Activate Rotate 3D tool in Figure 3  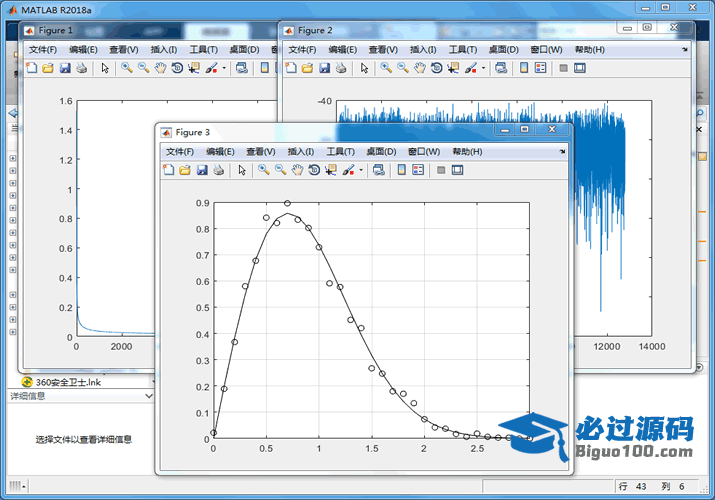(x=314, y=171)
